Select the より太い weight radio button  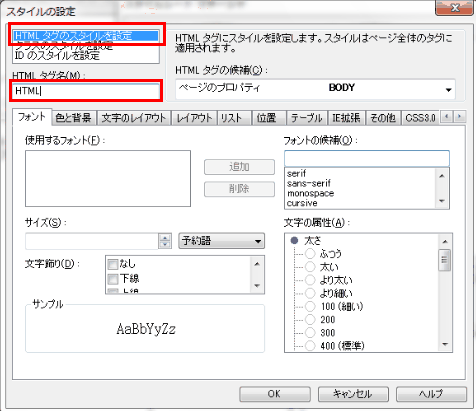(310, 280)
